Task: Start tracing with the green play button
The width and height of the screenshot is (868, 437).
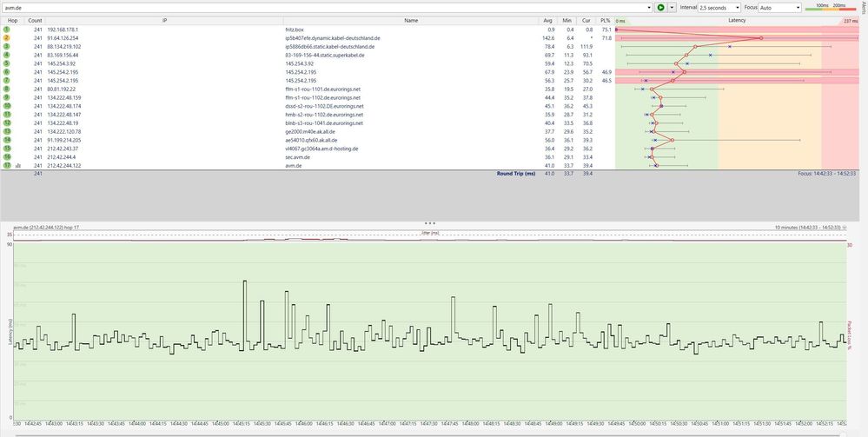Action: 660,8
